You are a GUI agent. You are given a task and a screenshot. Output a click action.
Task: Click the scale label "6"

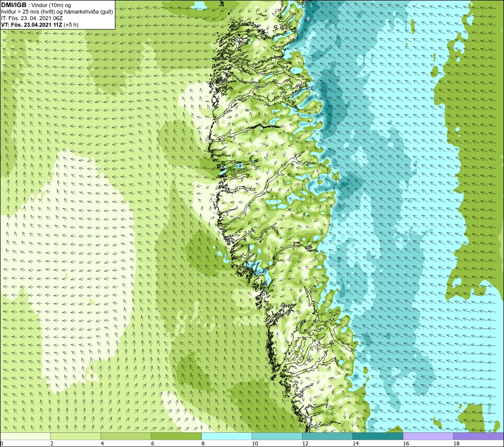(x=153, y=443)
